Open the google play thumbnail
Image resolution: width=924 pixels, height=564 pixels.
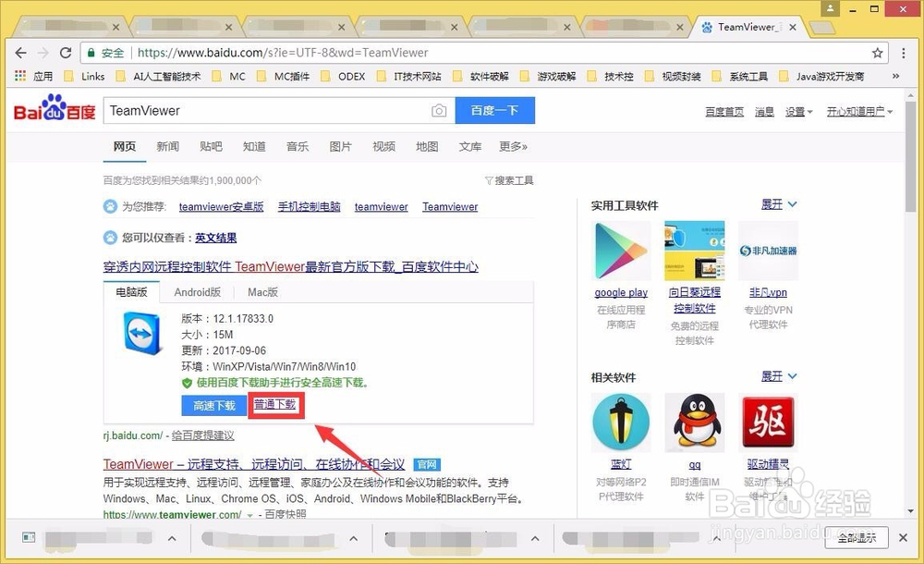pos(621,251)
